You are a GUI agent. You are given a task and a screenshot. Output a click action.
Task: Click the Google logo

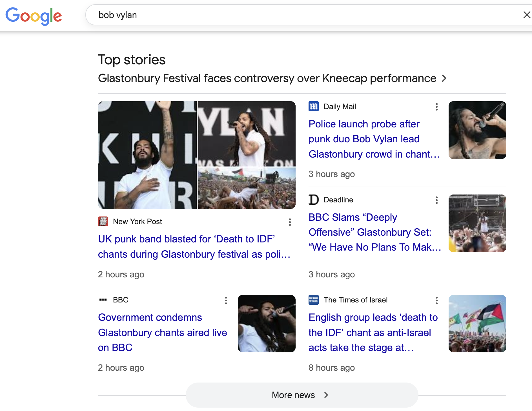[34, 16]
